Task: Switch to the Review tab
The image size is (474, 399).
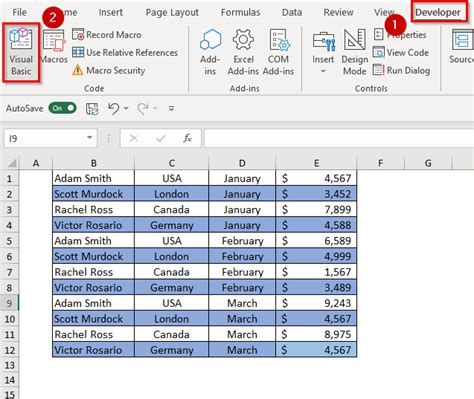Action: 338,12
